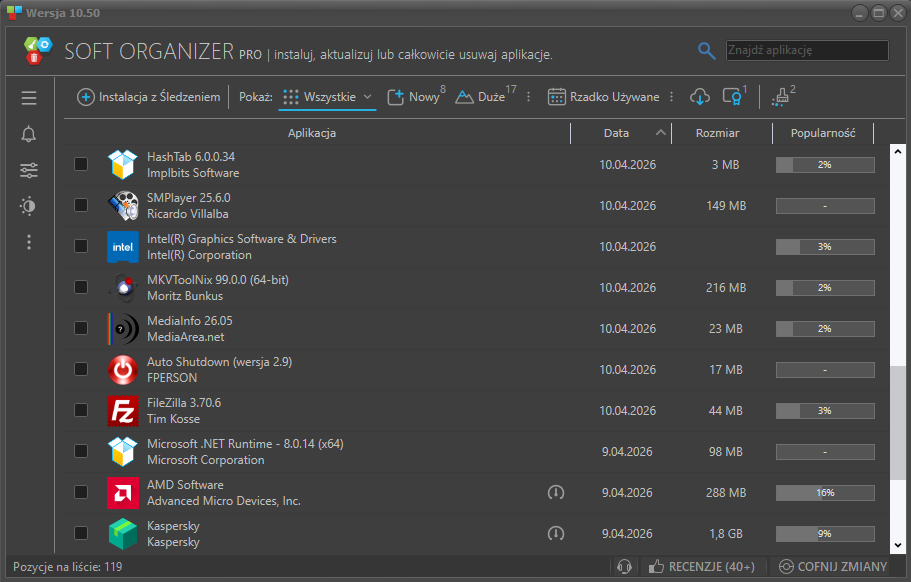Select Kaspersky size 1,8 GB
The width and height of the screenshot is (911, 582).
(x=726, y=534)
